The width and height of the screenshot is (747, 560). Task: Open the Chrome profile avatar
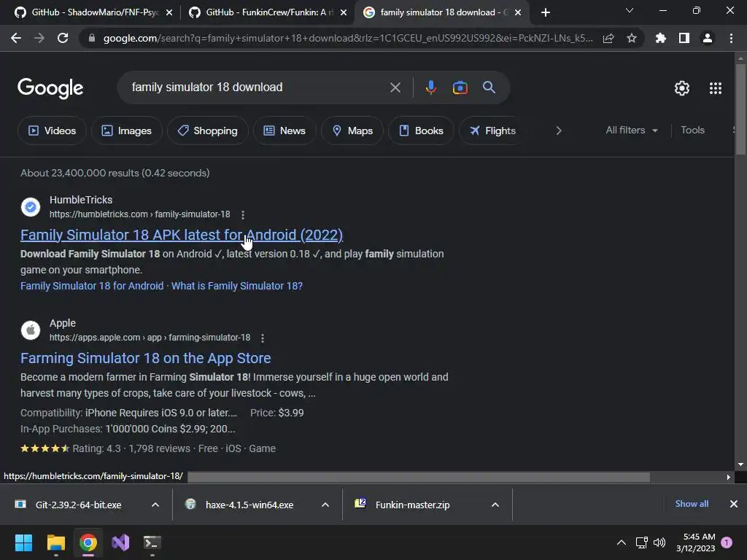tap(708, 38)
